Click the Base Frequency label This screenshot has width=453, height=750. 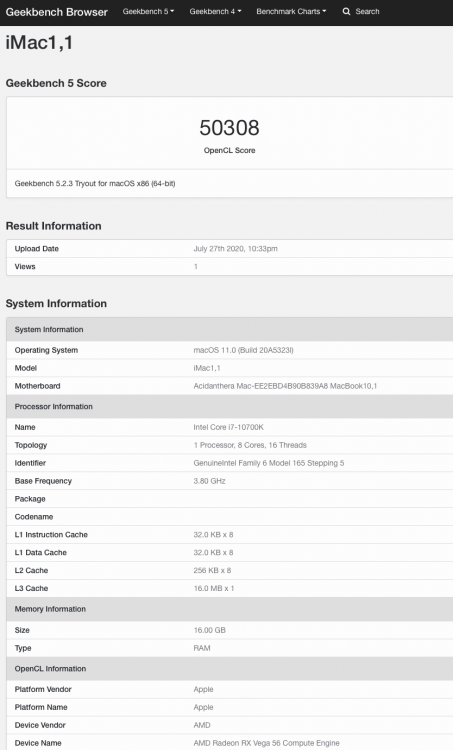(43, 481)
